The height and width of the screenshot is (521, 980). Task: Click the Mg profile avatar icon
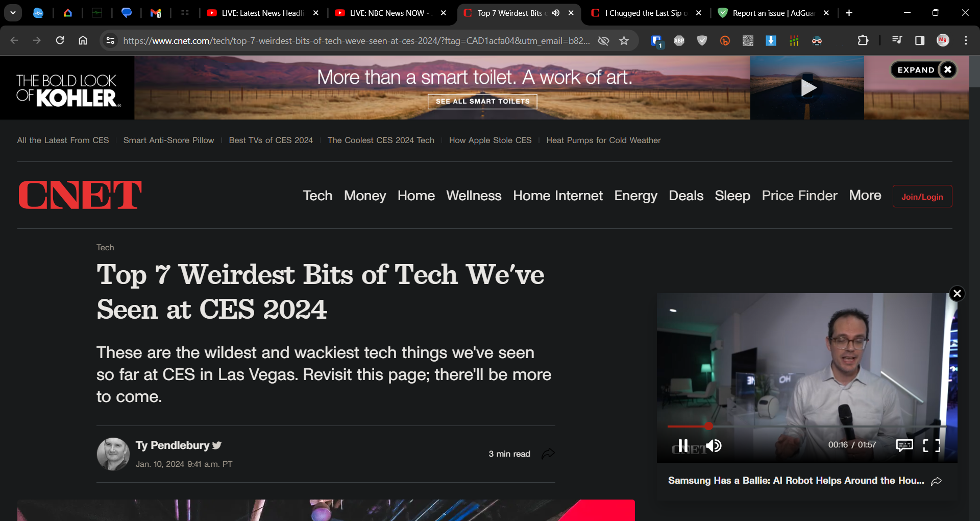pyautogui.click(x=943, y=40)
